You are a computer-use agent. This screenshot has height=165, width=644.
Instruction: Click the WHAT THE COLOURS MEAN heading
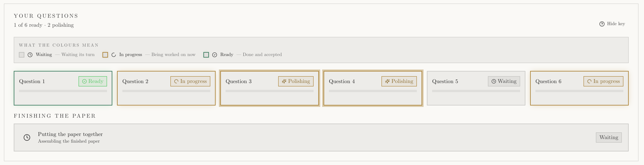(x=59, y=45)
